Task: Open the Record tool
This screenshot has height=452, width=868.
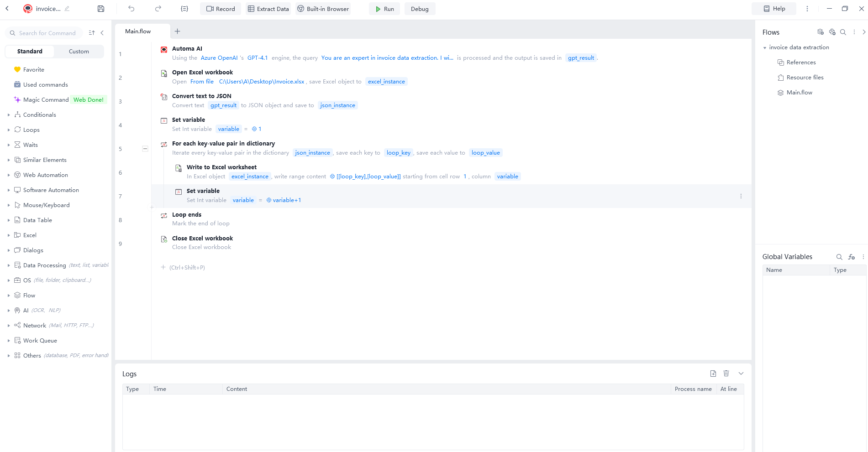Action: click(x=220, y=8)
